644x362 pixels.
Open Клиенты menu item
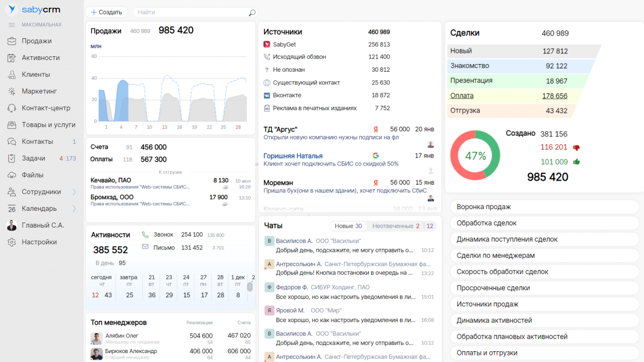coord(36,74)
